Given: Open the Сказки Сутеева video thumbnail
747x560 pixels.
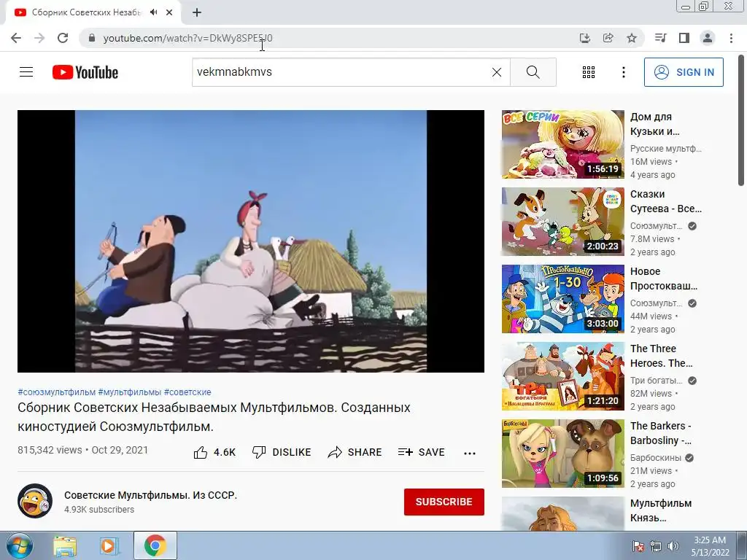Looking at the screenshot, I should [x=562, y=222].
